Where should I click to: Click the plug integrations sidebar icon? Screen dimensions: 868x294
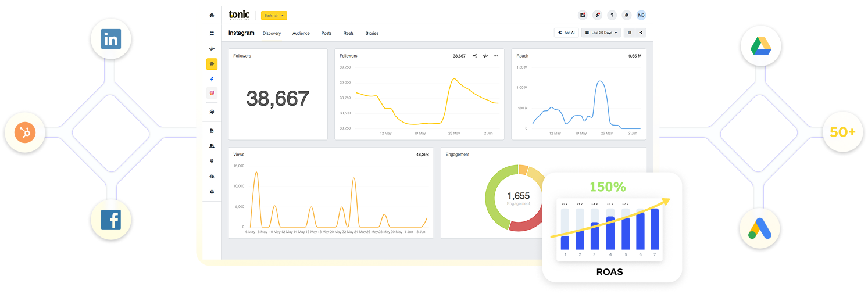212,161
